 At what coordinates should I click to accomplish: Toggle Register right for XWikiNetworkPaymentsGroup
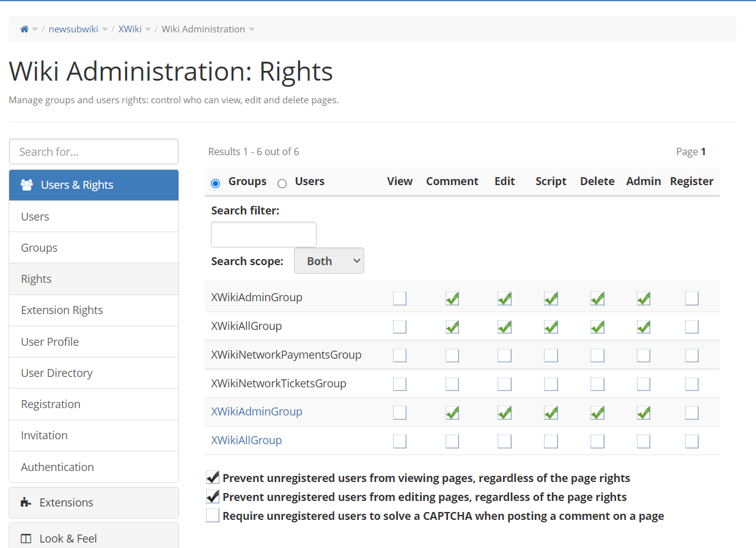pos(692,355)
